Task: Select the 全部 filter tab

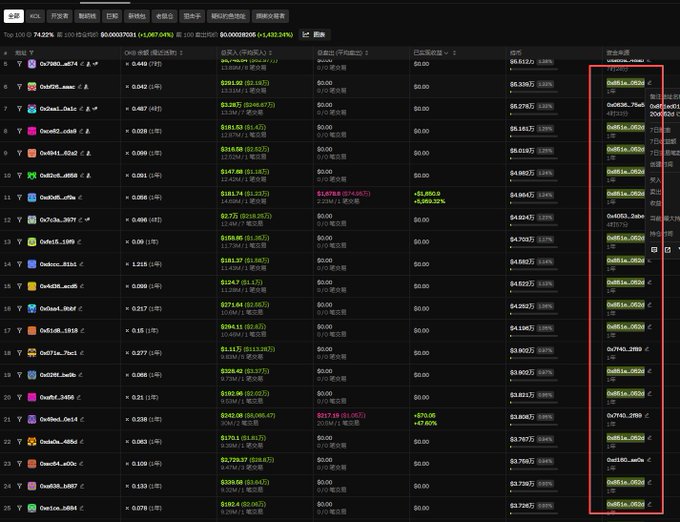Action: tap(14, 16)
